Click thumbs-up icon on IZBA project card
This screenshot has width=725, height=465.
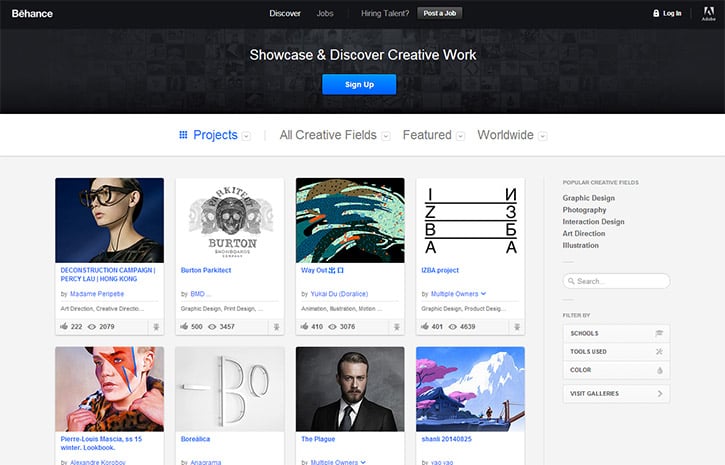click(x=424, y=326)
